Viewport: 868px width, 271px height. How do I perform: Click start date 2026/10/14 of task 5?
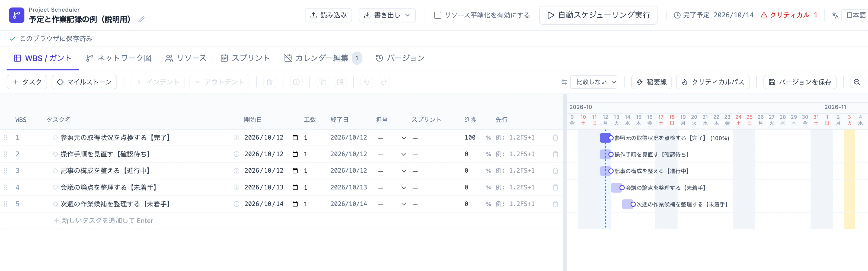264,204
